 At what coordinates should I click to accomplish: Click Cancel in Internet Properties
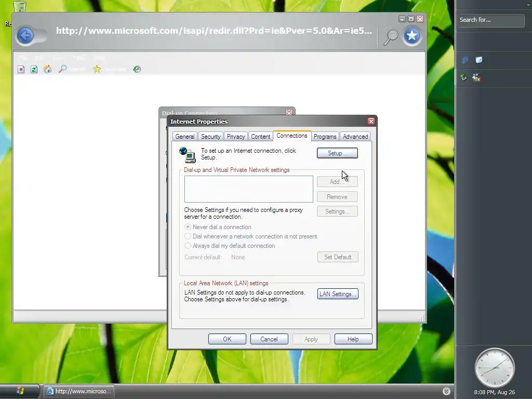(269, 339)
